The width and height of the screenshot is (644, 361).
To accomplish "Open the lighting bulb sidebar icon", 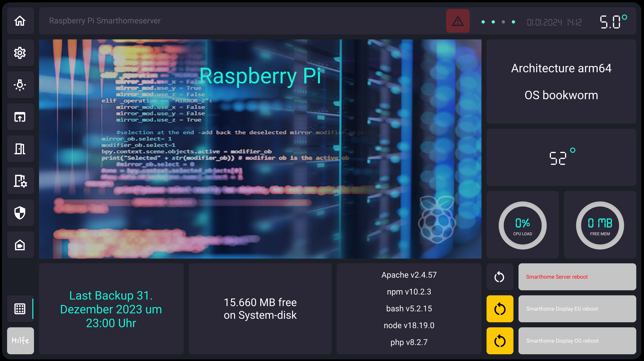I will pyautogui.click(x=20, y=85).
